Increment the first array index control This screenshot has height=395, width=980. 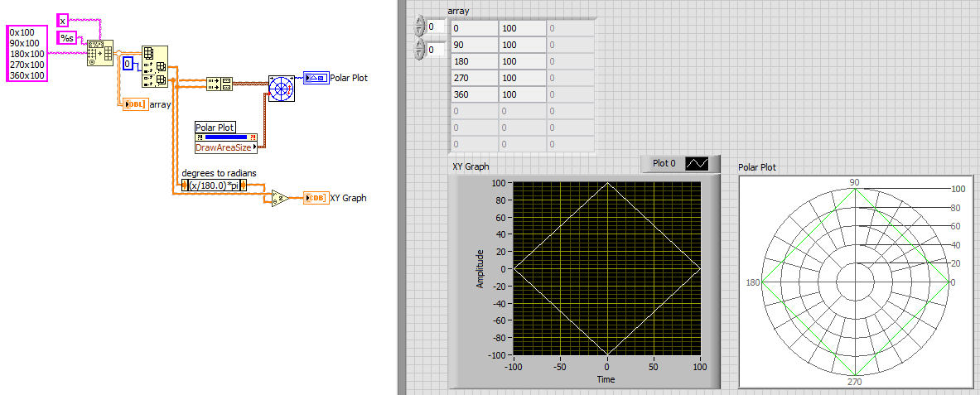click(x=418, y=22)
